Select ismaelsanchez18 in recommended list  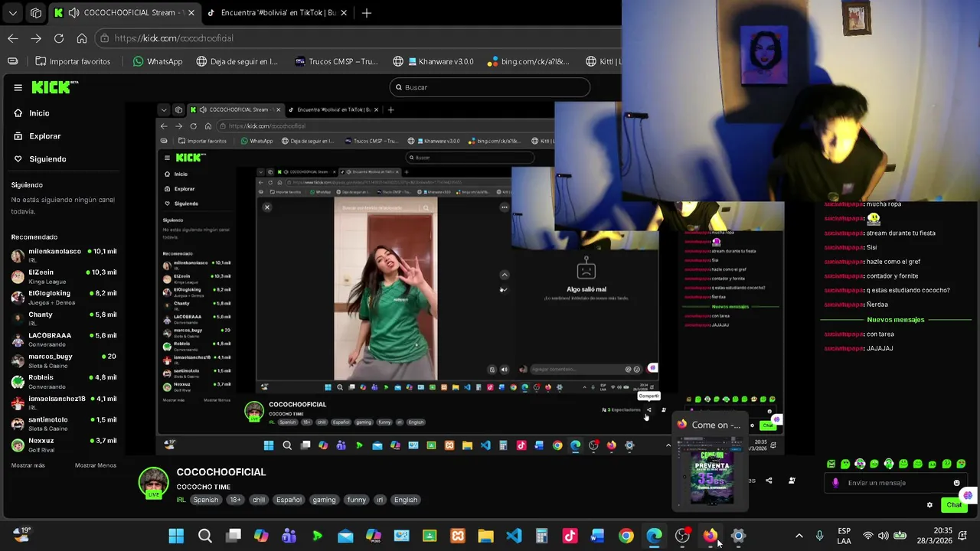(x=64, y=403)
